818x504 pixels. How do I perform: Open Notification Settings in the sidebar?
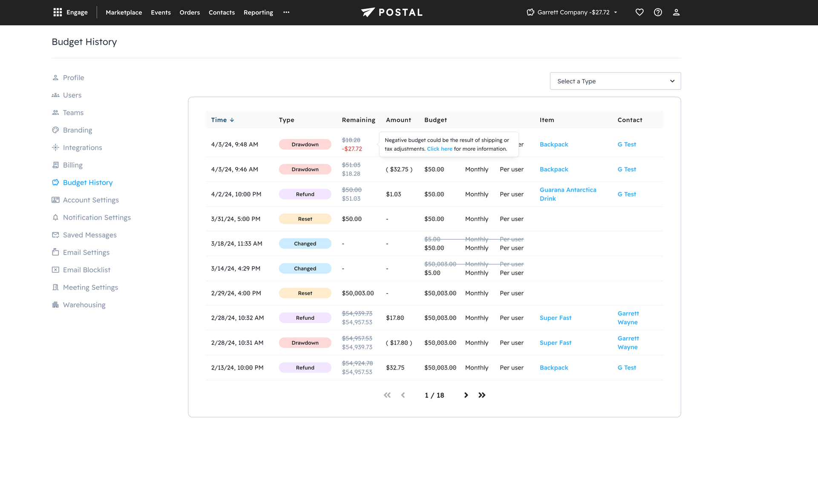coord(97,218)
